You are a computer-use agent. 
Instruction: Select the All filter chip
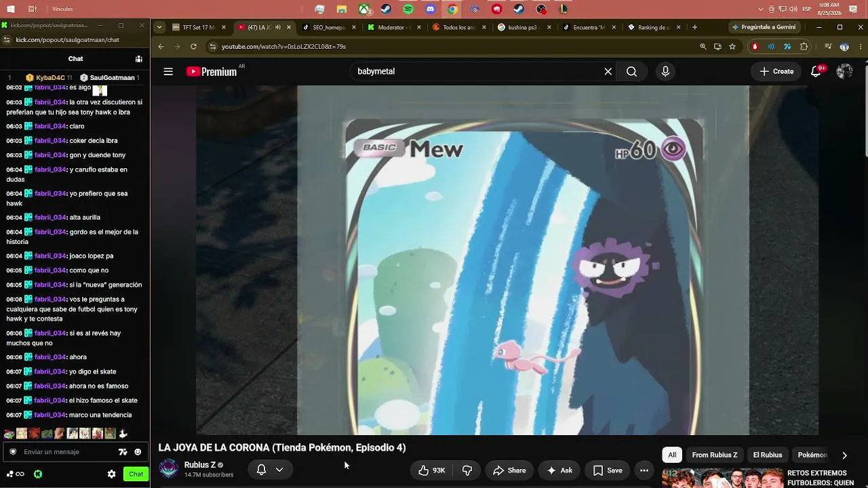[672, 455]
